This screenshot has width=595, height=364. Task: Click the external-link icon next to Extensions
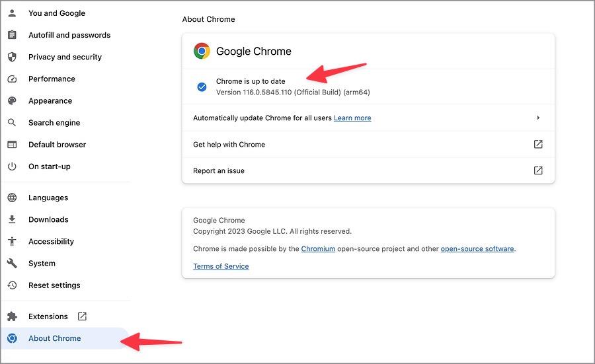[82, 316]
